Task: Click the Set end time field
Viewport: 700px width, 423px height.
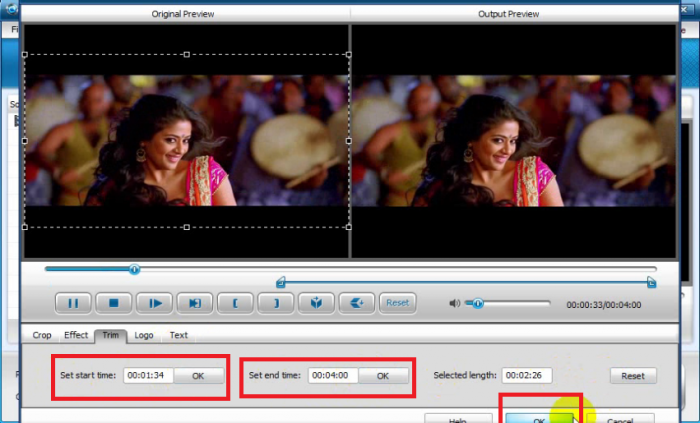Action: tap(333, 375)
